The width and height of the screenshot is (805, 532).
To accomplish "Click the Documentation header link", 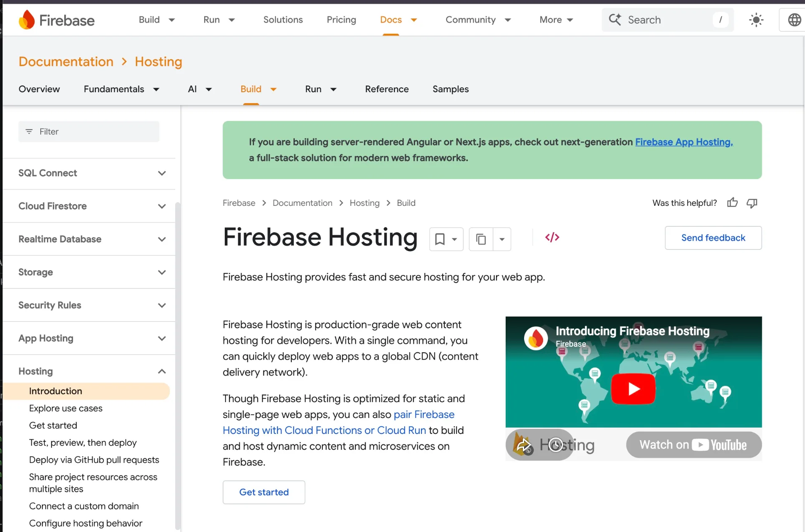I will 66,62.
